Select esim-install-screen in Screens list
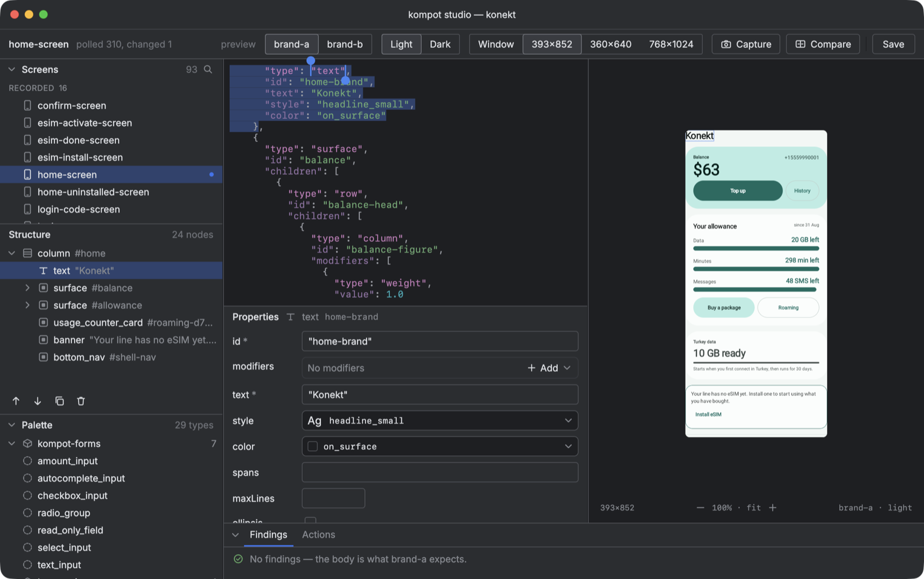The height and width of the screenshot is (579, 924). coord(111,158)
